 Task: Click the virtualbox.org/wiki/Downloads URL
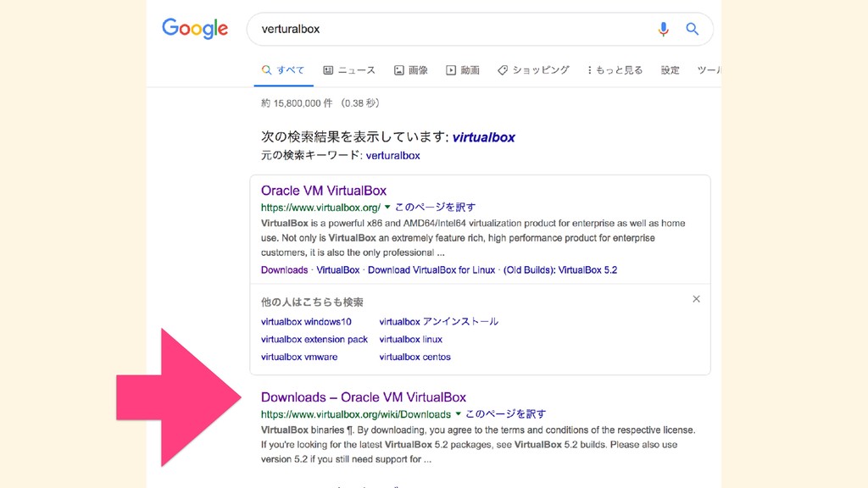point(356,414)
